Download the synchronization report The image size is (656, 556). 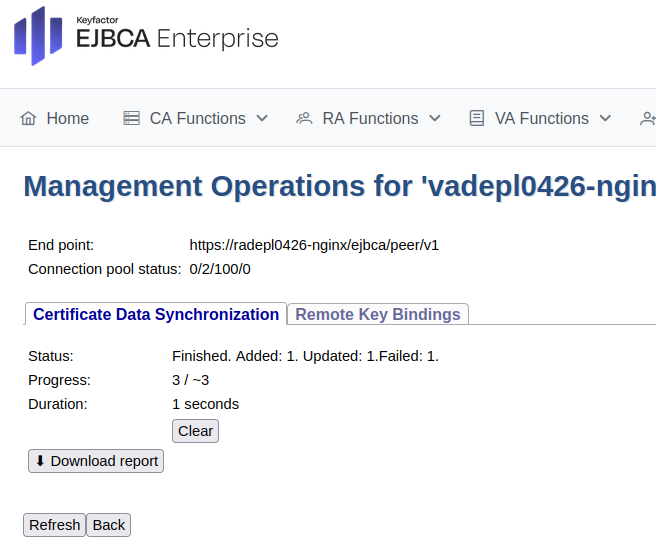[x=96, y=461]
